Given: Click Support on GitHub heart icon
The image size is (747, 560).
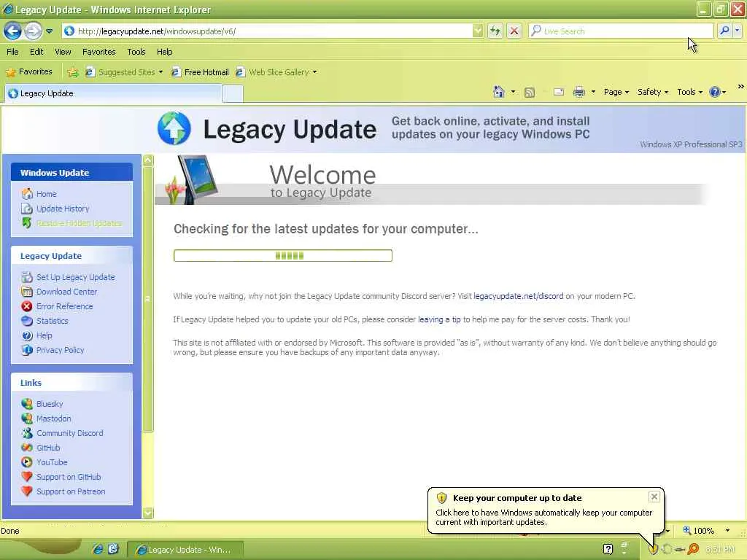Looking at the screenshot, I should coord(27,477).
